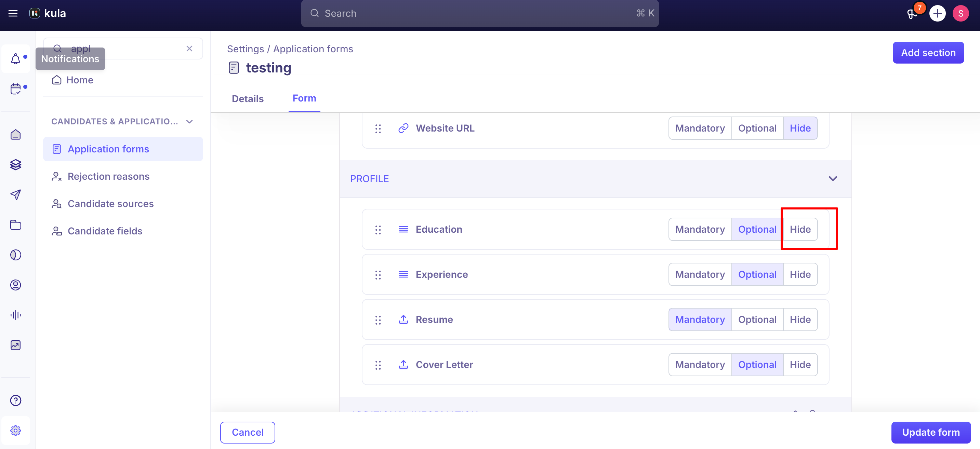Select Optional for Experience
Screen dimensions: 980x449
(x=757, y=274)
